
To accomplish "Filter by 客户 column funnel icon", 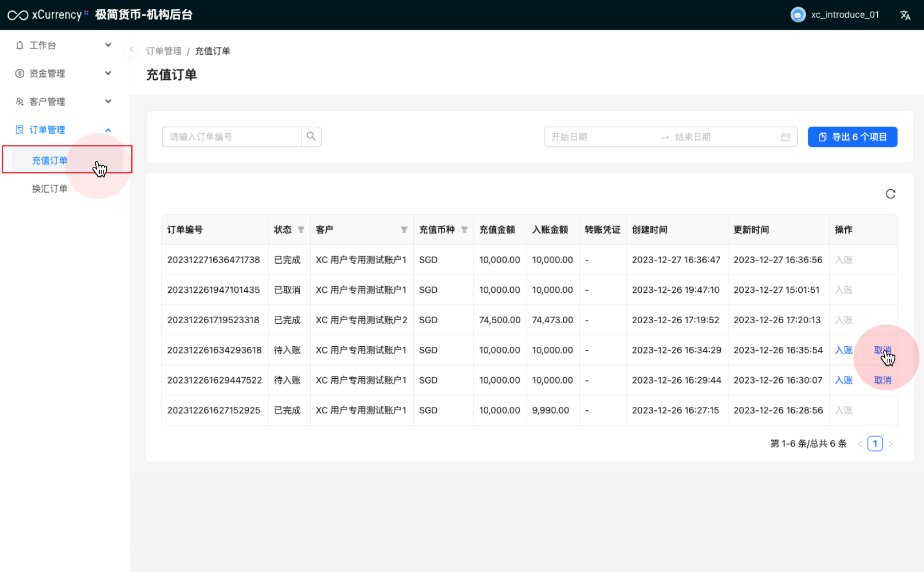I will tap(404, 230).
